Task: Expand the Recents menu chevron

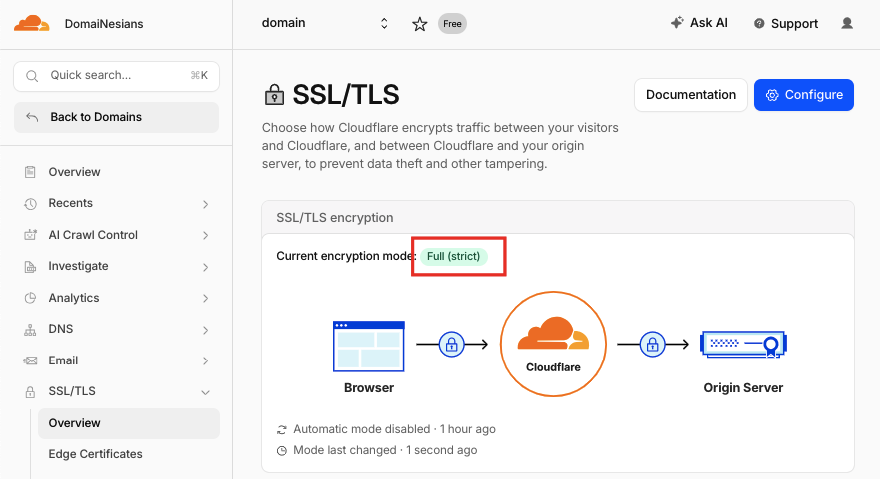Action: click(x=205, y=204)
